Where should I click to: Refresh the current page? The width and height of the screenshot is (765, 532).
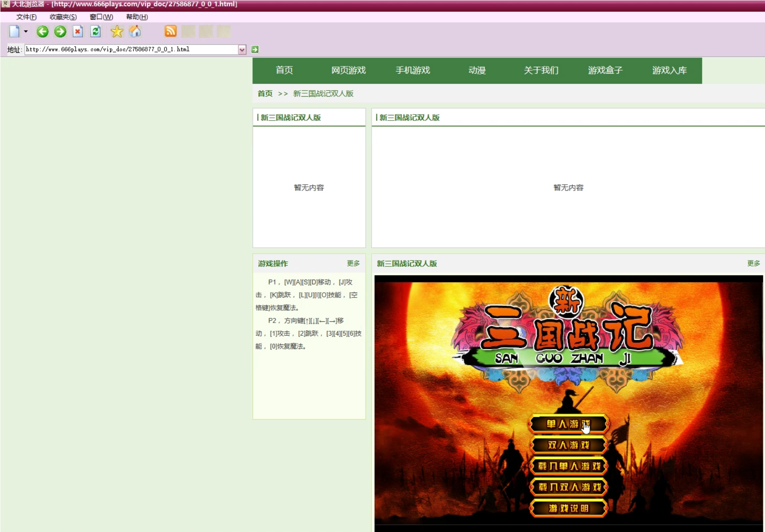click(96, 31)
